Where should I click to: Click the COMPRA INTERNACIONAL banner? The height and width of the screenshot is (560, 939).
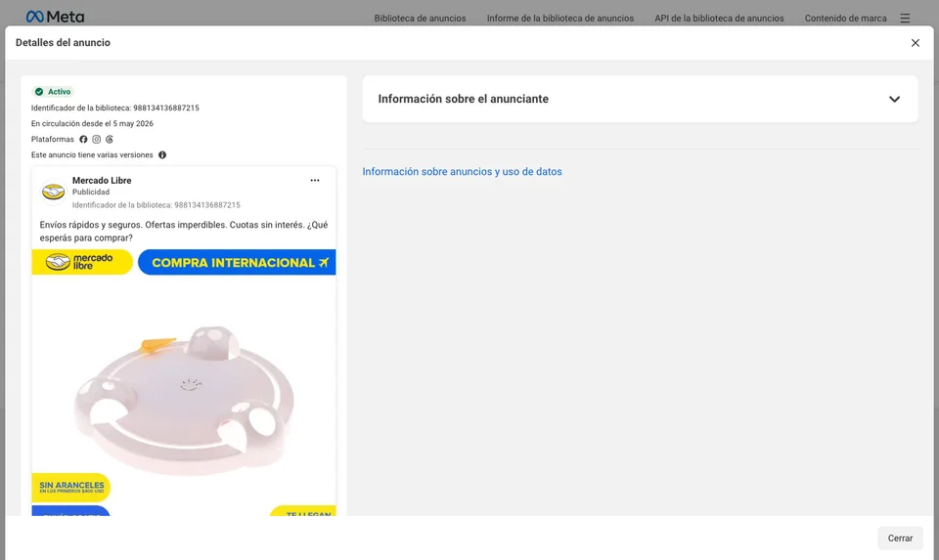[237, 263]
